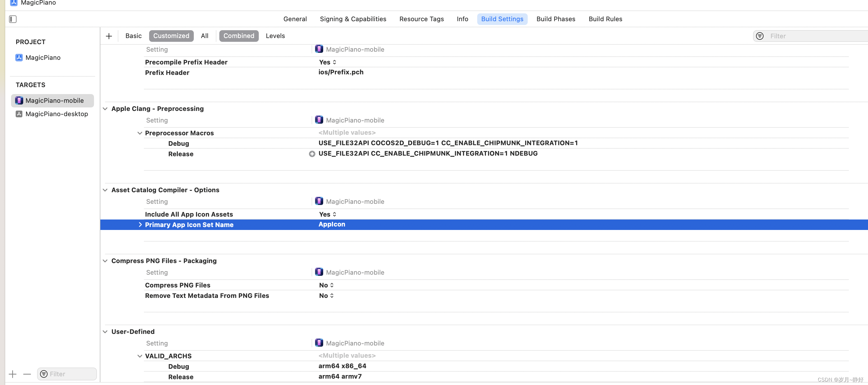
Task: Click the target icon in the Compress PNG column header
Action: pos(319,272)
